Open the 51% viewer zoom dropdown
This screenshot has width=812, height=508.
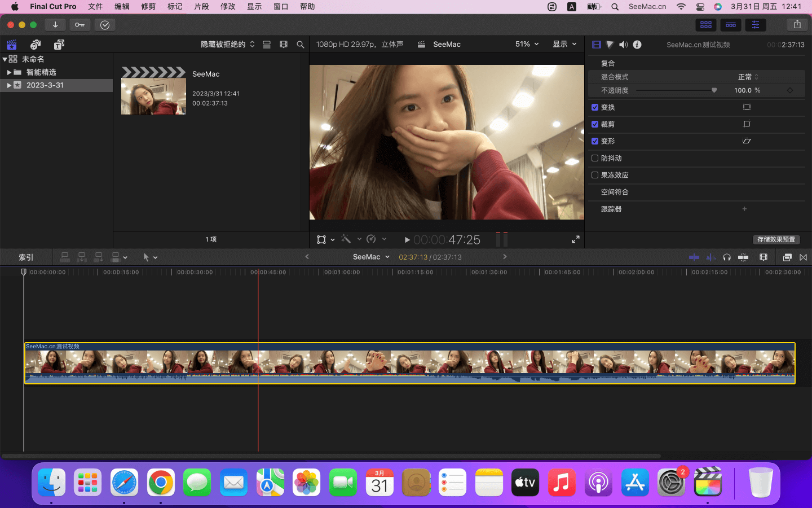tap(527, 44)
